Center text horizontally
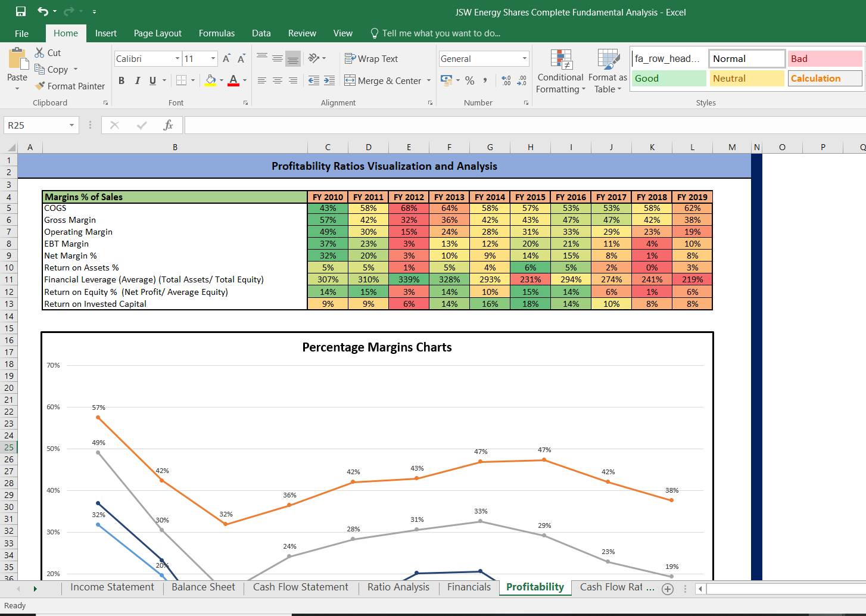Screen dimensions: 866x616 pyautogui.click(x=278, y=80)
